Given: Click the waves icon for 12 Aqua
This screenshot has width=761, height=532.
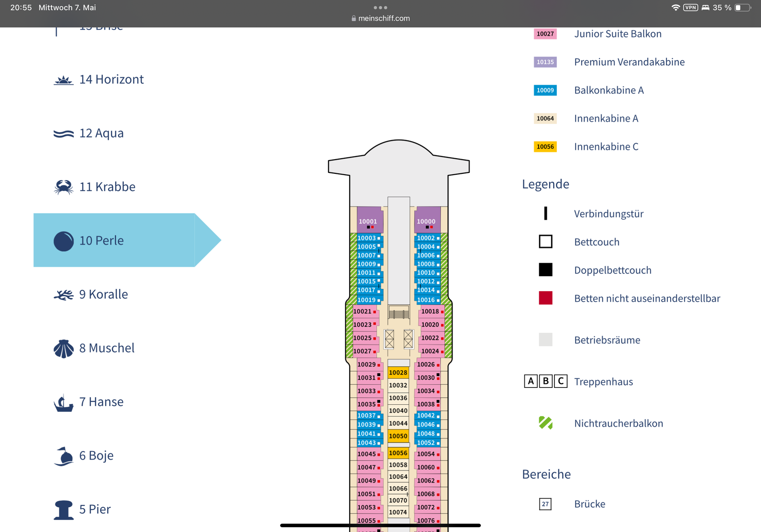Looking at the screenshot, I should coord(63,133).
